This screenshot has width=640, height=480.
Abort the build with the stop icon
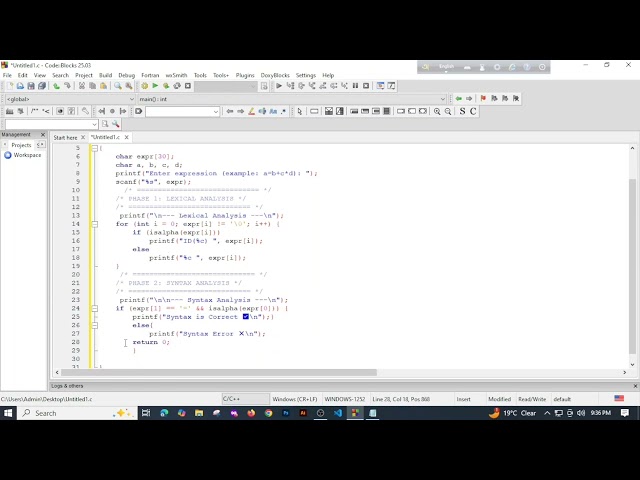click(188, 86)
